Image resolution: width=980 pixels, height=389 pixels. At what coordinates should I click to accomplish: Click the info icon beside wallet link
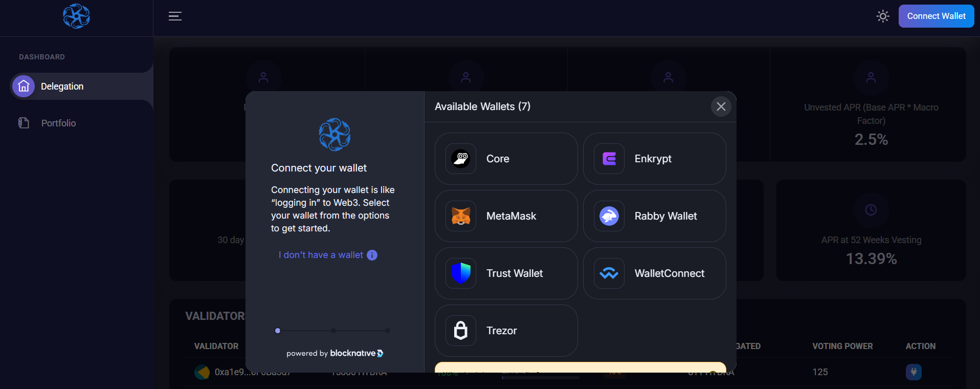click(372, 255)
